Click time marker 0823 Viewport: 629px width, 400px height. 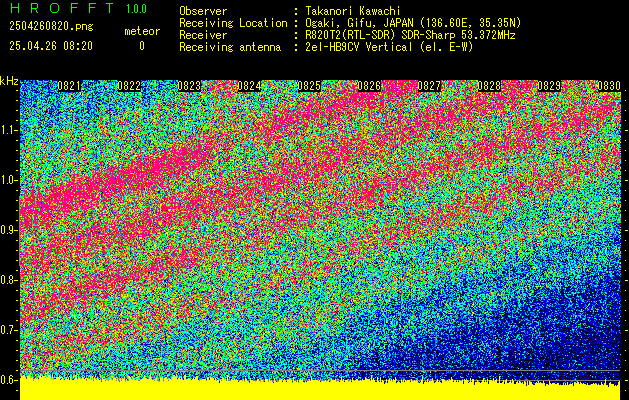pos(189,86)
